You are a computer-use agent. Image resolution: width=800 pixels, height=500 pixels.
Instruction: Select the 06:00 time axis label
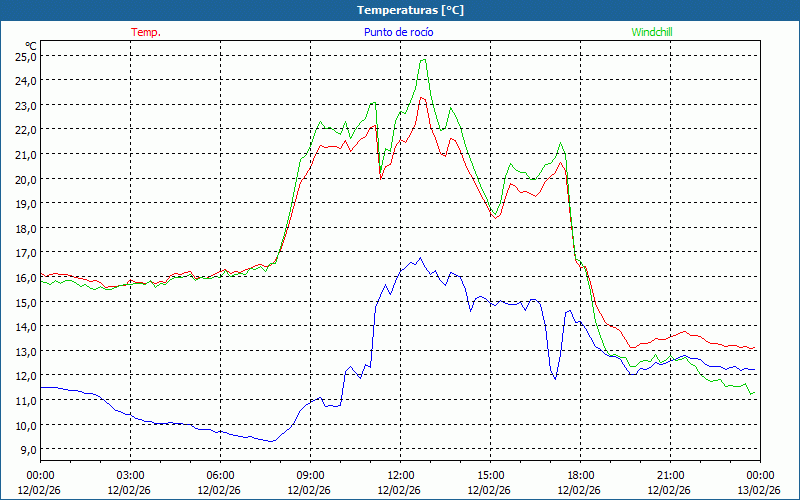tap(220, 475)
